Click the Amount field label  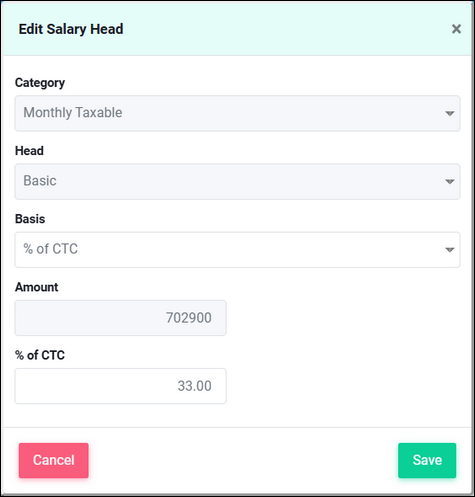(x=37, y=287)
